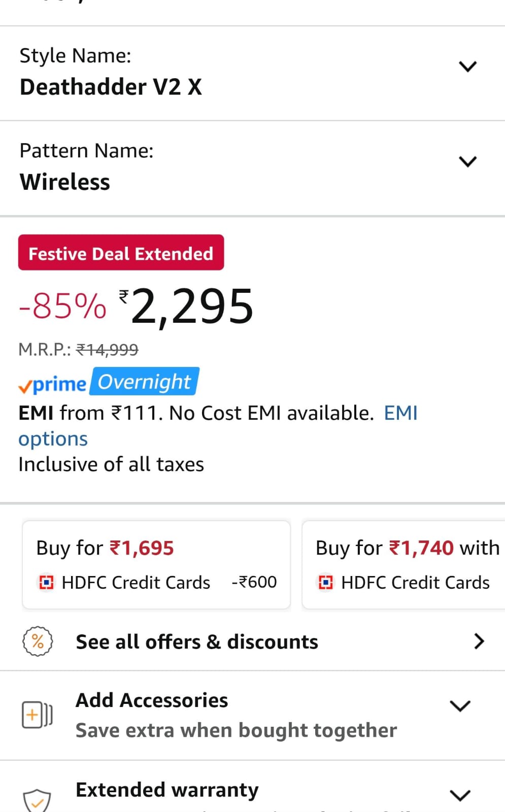Viewport: 505px width, 812px height.
Task: Tap the struck-through M.R.P. ₹14,999
Action: coord(107,350)
